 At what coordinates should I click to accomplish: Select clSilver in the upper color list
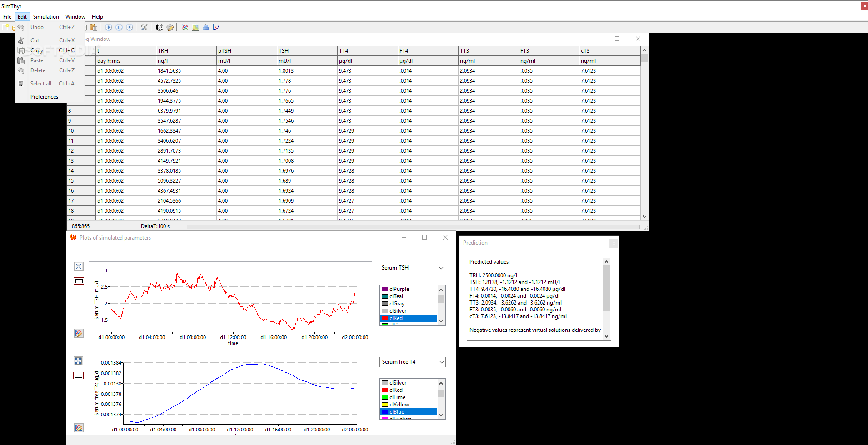coord(409,311)
